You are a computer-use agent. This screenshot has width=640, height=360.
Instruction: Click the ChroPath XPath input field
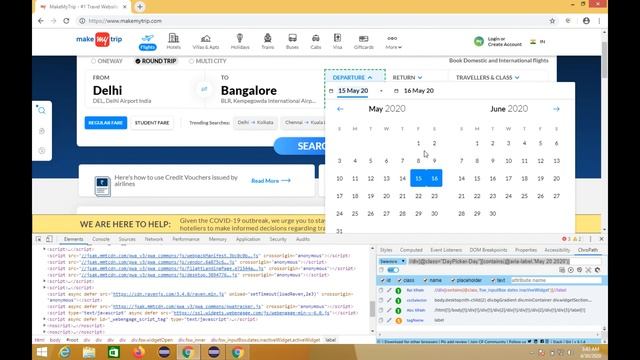click(x=504, y=261)
